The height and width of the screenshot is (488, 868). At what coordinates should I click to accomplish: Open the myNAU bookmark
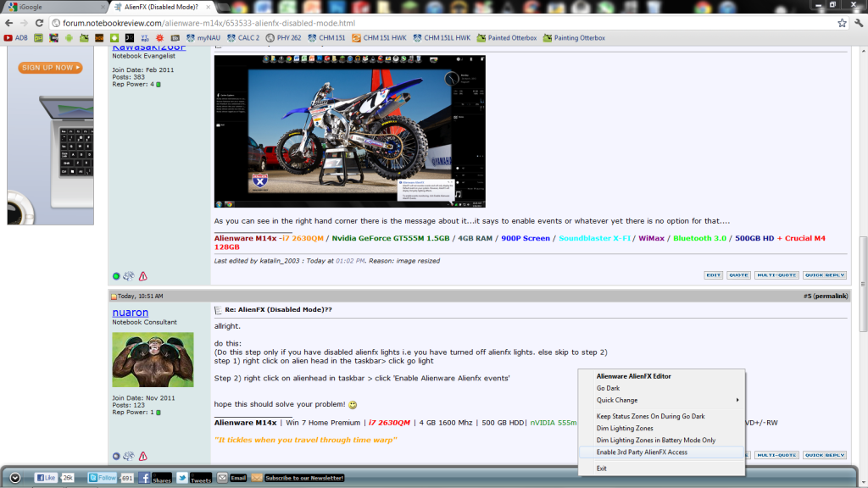pyautogui.click(x=203, y=38)
